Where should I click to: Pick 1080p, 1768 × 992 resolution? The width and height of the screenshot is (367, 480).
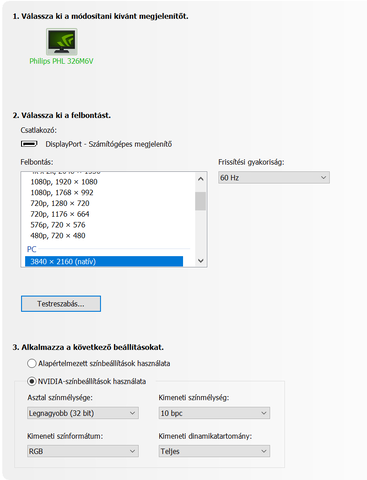pyautogui.click(x=104, y=193)
